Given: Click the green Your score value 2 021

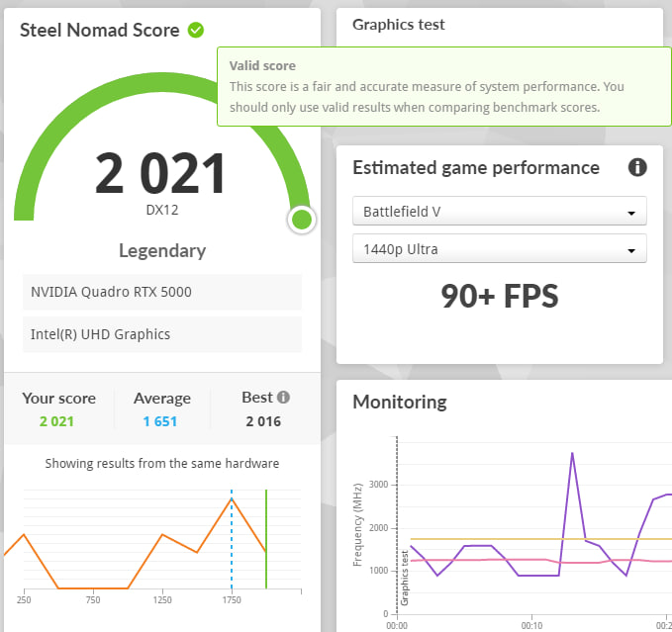Looking at the screenshot, I should [58, 421].
